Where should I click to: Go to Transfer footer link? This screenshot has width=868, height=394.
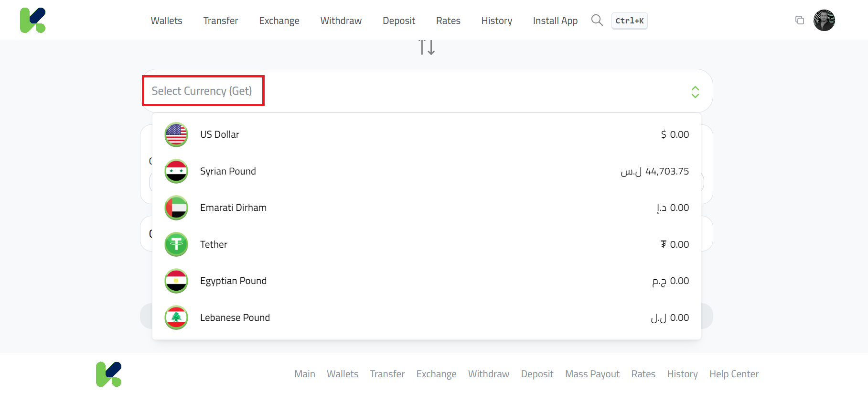coord(387,374)
